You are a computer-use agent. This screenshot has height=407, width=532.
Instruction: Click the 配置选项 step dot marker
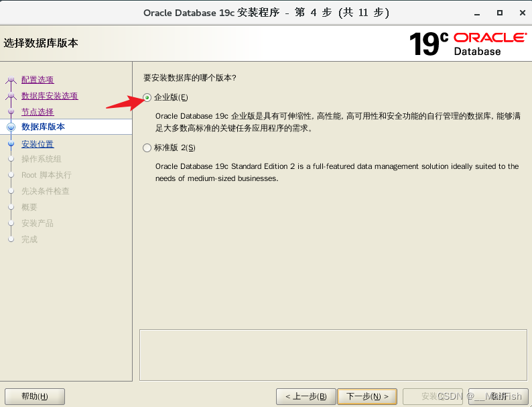tap(11, 80)
